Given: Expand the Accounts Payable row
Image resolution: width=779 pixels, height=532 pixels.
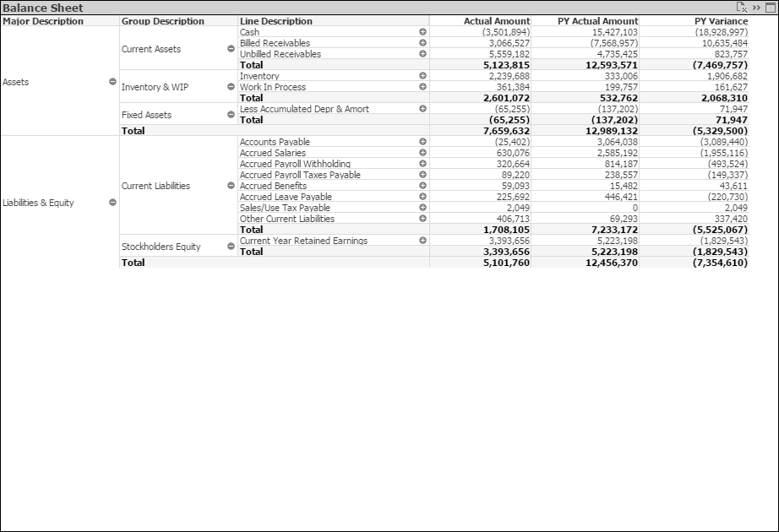Looking at the screenshot, I should pos(422,142).
